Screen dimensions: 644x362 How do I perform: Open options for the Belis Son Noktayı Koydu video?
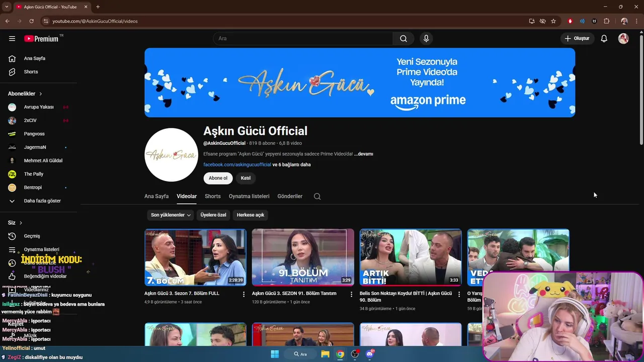[x=459, y=294]
